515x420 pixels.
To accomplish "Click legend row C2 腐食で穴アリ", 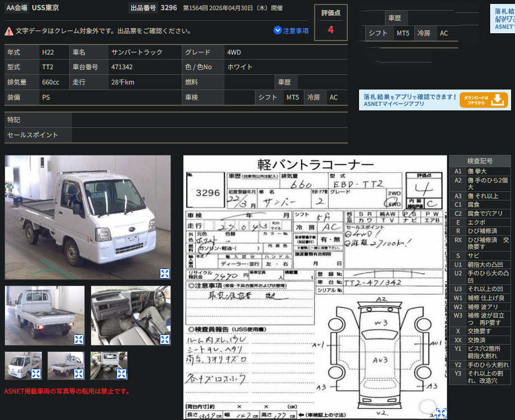I will 480,213.
